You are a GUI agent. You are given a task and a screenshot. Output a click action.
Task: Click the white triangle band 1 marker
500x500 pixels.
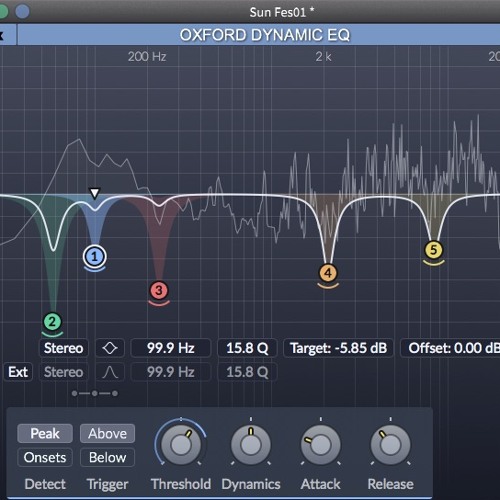[95, 193]
